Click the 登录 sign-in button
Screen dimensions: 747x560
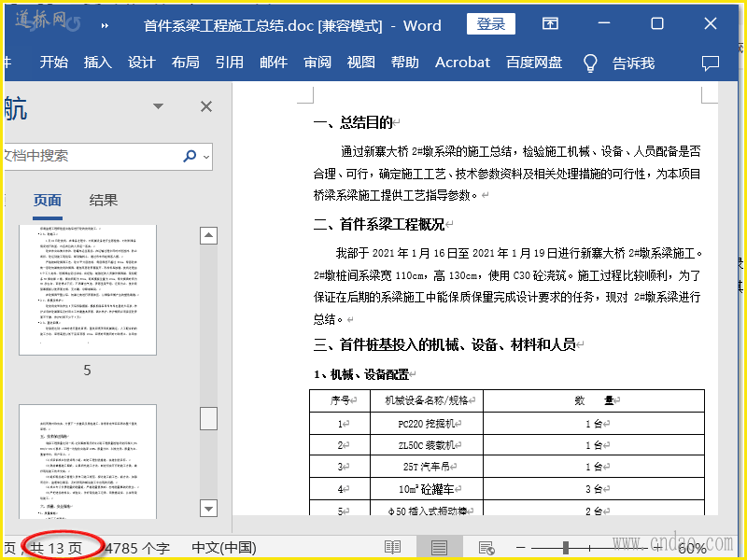pos(491,24)
